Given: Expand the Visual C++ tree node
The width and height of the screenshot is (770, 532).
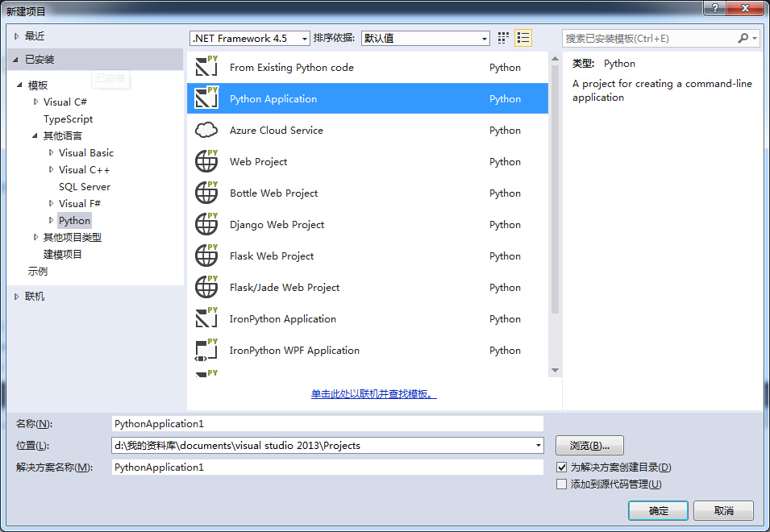Looking at the screenshot, I should click(x=51, y=169).
